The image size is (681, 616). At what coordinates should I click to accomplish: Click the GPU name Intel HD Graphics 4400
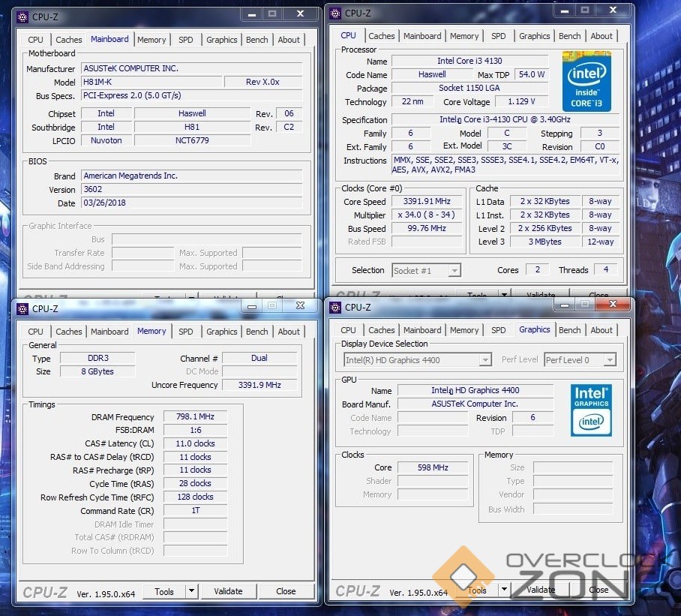pos(475,390)
